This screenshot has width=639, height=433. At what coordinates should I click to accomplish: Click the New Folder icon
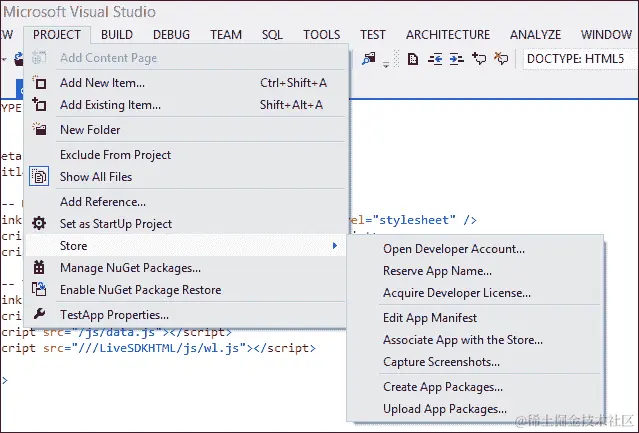point(39,129)
